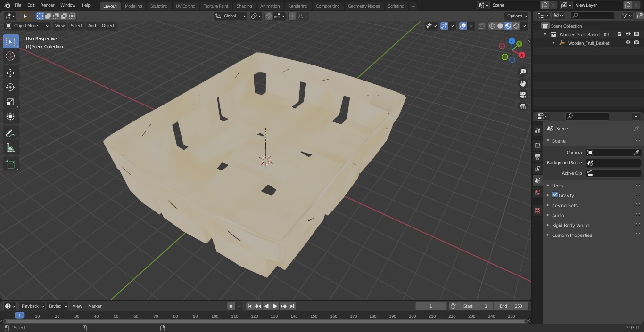The image size is (644, 332).
Task: Switch to the Modeling workspace tab
Action: click(133, 6)
